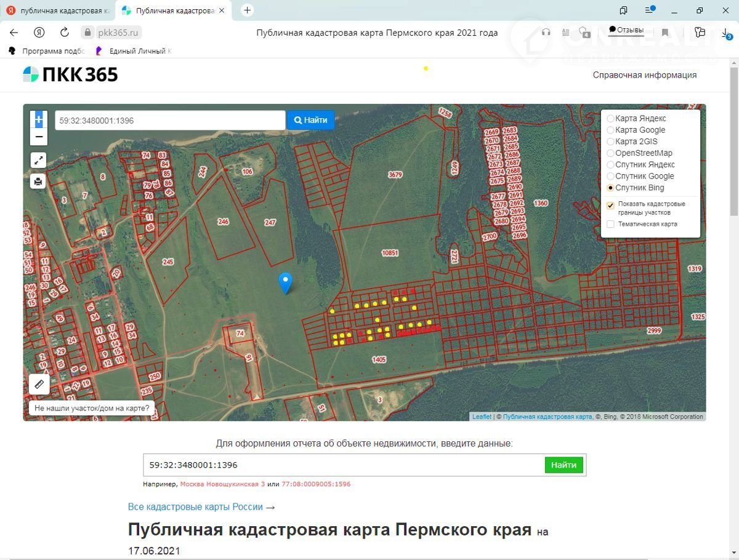The height and width of the screenshot is (560, 739).
Task: Uncheck Показать кадастровые границы участков
Action: (x=610, y=206)
